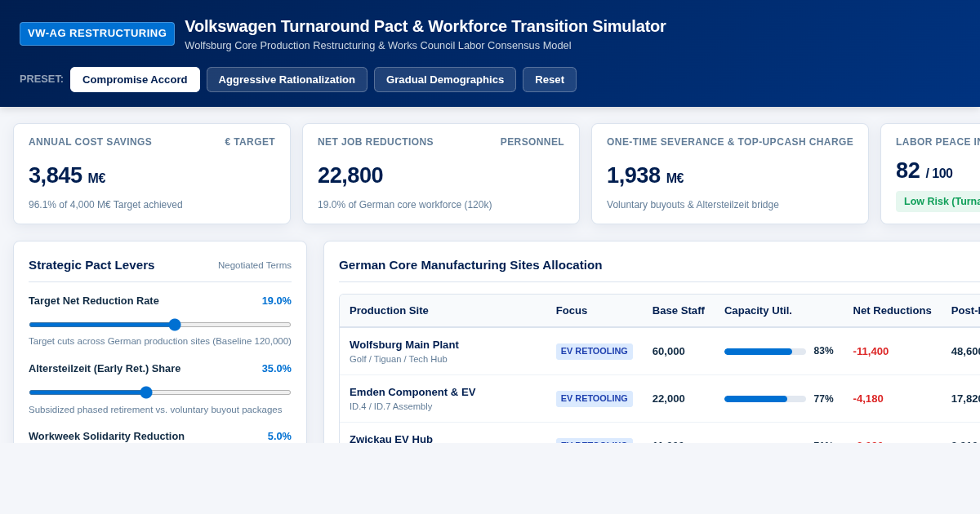Click the Strategic Pact Levers heading
Viewport: 980px width, 514px height.
(91, 265)
